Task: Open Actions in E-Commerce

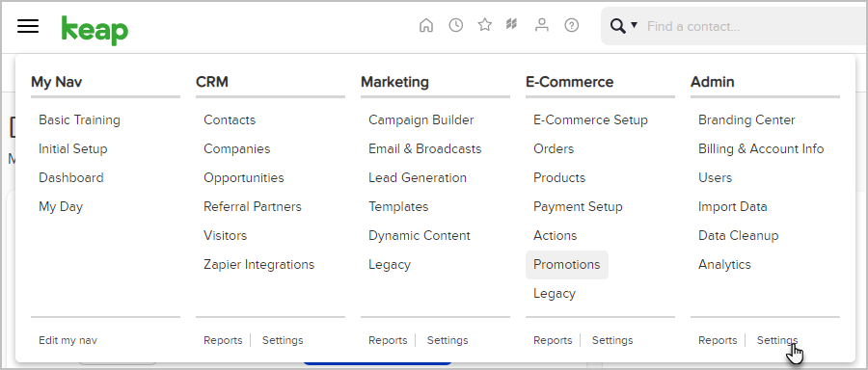Action: pyautogui.click(x=556, y=236)
